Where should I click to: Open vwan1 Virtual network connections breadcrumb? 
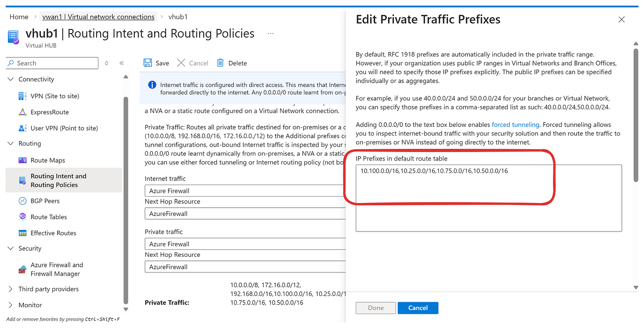[98, 17]
